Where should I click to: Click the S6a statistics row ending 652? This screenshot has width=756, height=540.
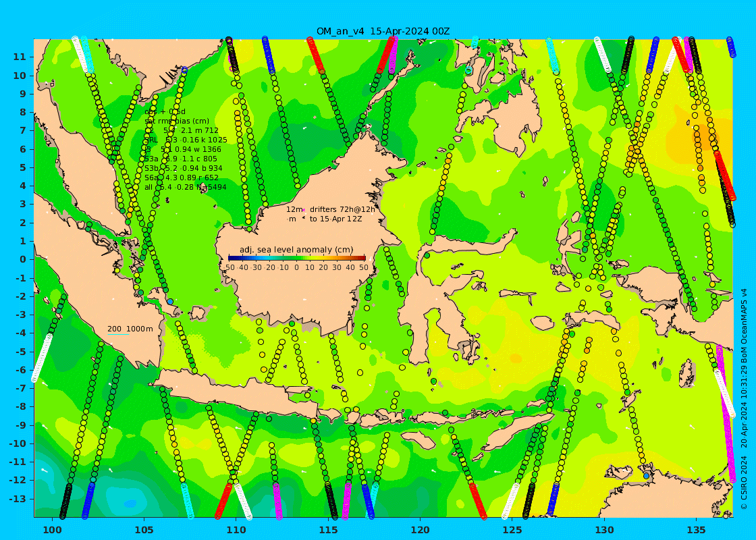[x=182, y=178]
